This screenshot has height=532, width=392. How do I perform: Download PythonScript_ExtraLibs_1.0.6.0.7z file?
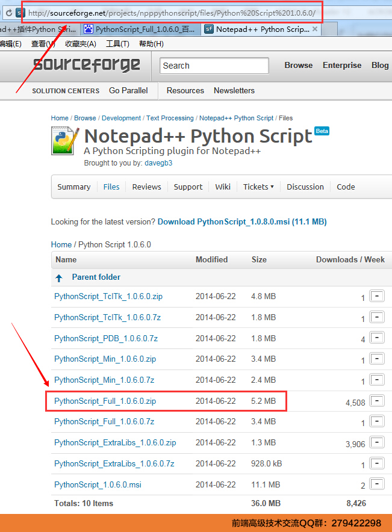[x=114, y=464]
